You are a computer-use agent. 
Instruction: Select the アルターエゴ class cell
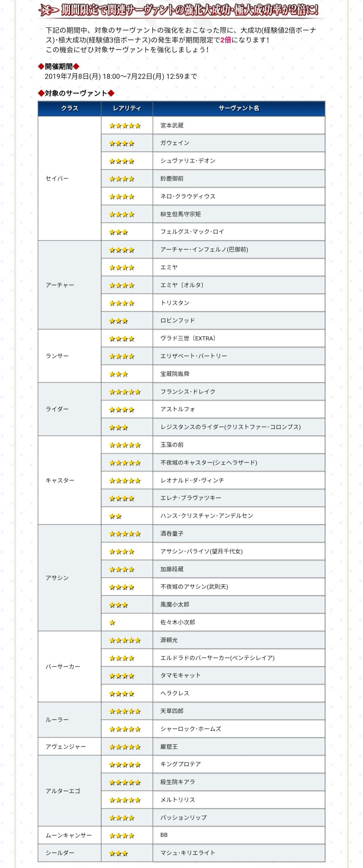(63, 791)
